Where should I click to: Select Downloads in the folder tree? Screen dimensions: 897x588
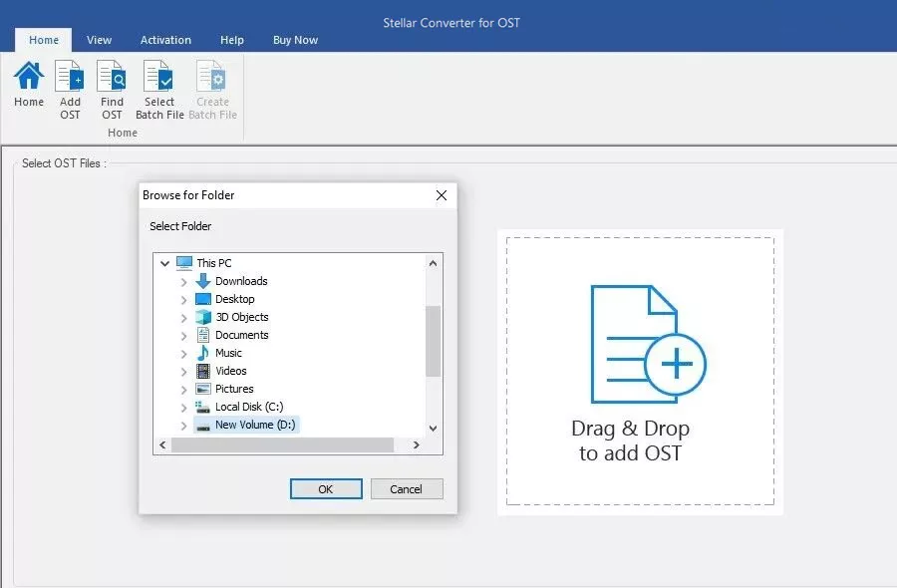coord(241,281)
